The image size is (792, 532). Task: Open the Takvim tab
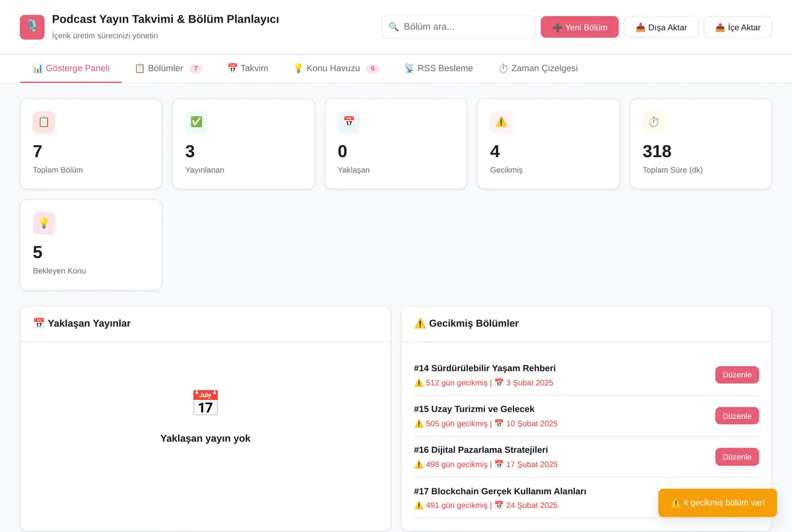pos(247,68)
